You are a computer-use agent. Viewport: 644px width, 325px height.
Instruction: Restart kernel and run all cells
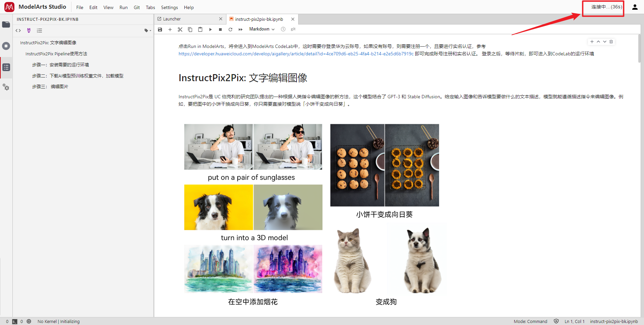(240, 30)
